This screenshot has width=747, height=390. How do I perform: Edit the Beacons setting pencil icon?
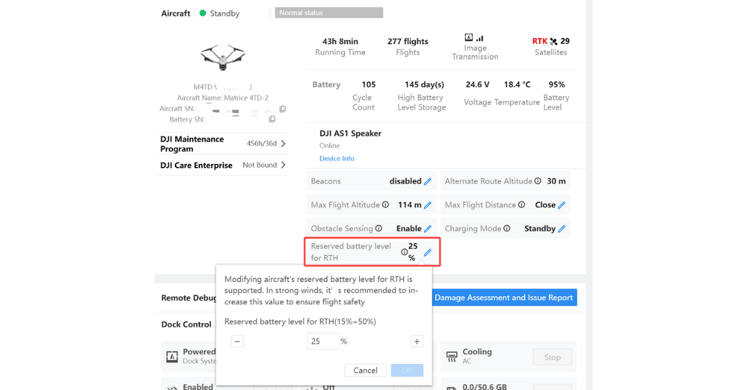[427, 181]
